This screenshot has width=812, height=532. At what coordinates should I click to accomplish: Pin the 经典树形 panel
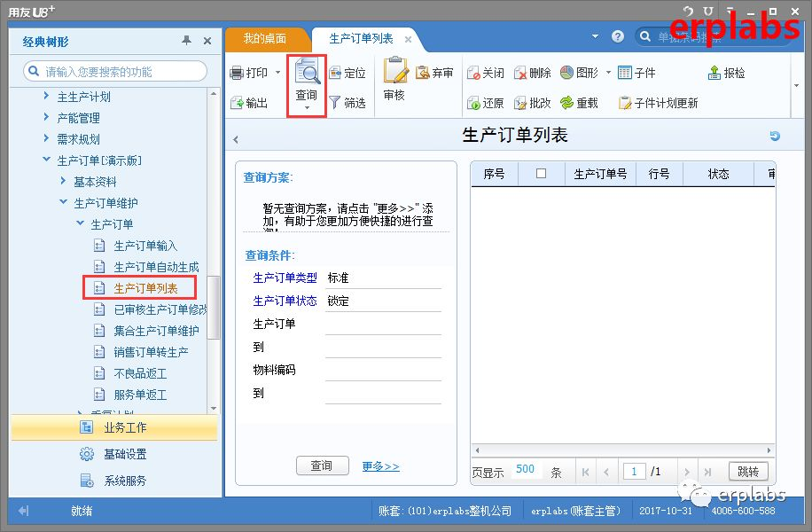pos(186,41)
